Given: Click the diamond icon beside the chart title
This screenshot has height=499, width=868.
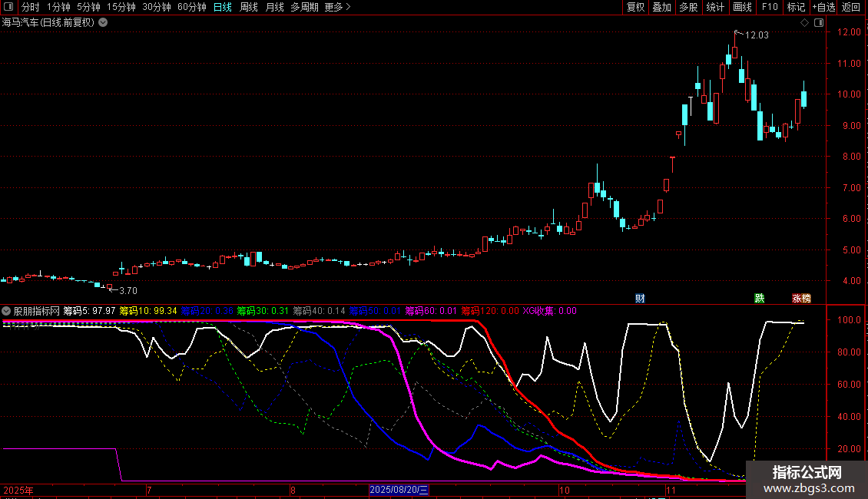Looking at the screenshot, I should pos(804,23).
